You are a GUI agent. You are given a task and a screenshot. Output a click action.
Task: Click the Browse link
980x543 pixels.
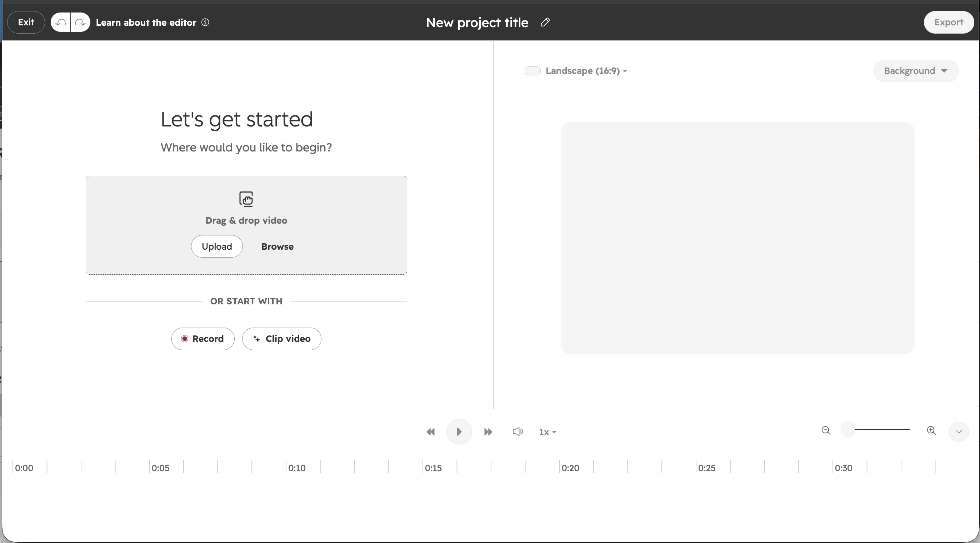[277, 246]
